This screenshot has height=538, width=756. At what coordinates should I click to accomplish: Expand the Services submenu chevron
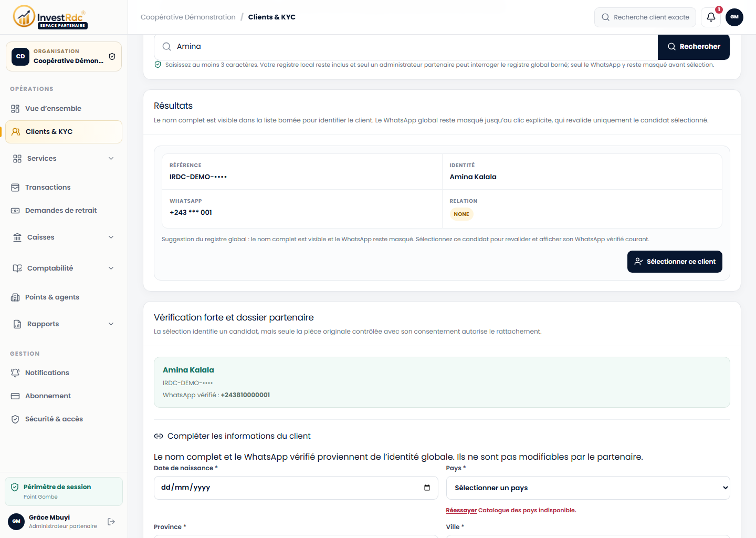[111, 159]
